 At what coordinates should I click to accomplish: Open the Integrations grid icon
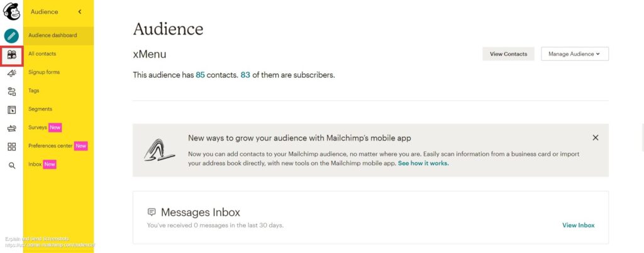pos(11,147)
